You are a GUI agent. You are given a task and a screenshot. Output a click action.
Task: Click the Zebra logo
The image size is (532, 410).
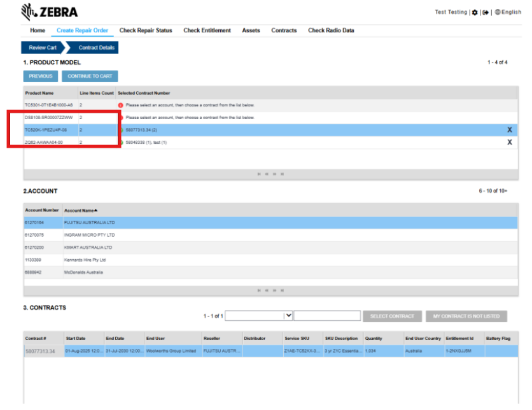pyautogui.click(x=50, y=12)
